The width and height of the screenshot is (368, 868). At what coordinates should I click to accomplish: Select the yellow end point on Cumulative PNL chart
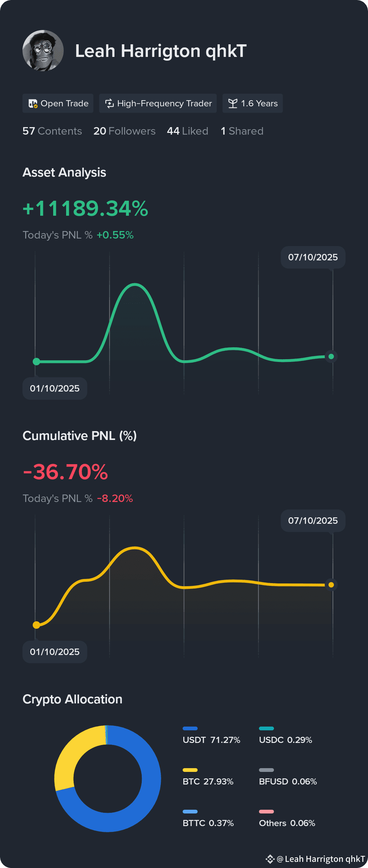point(331,585)
